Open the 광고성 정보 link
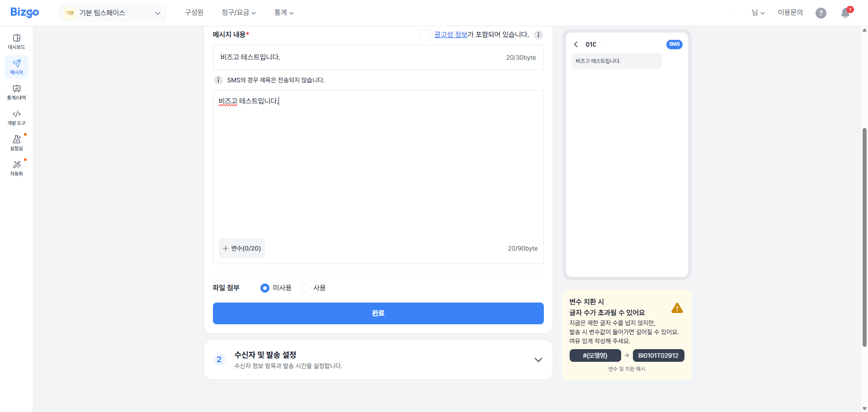 pyautogui.click(x=451, y=34)
